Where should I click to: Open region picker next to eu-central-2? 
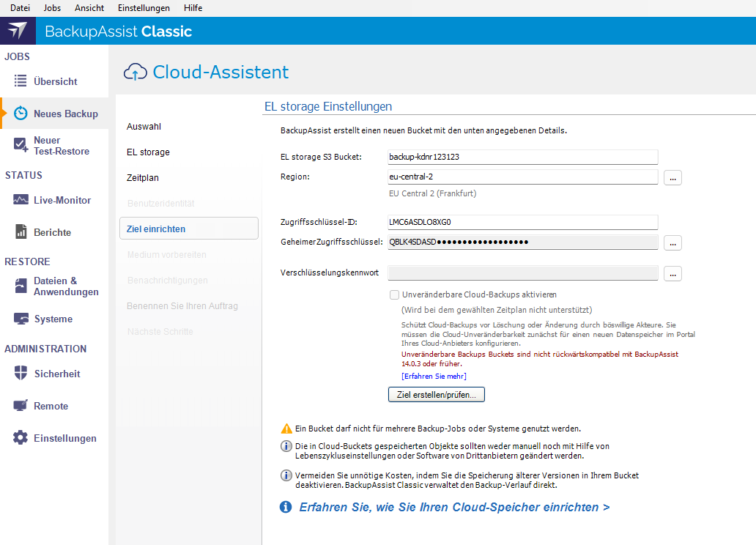click(x=672, y=177)
